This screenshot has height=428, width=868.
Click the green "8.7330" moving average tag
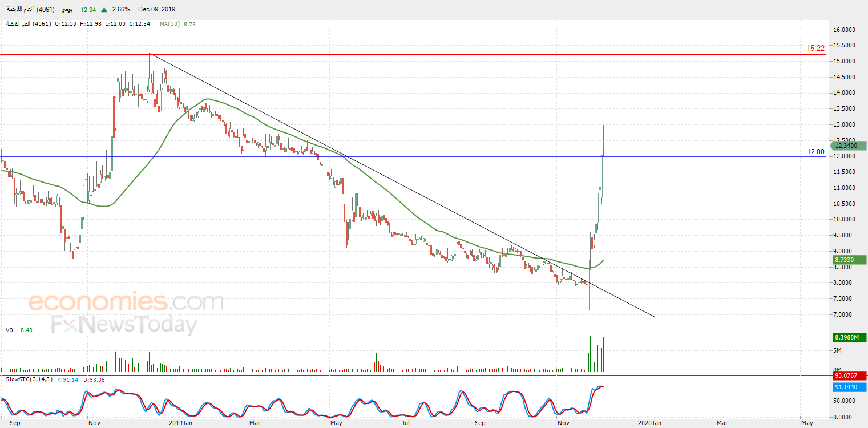(x=849, y=260)
